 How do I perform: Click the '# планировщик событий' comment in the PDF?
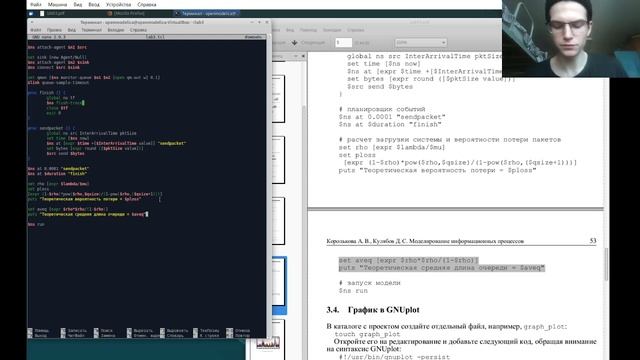382,109
